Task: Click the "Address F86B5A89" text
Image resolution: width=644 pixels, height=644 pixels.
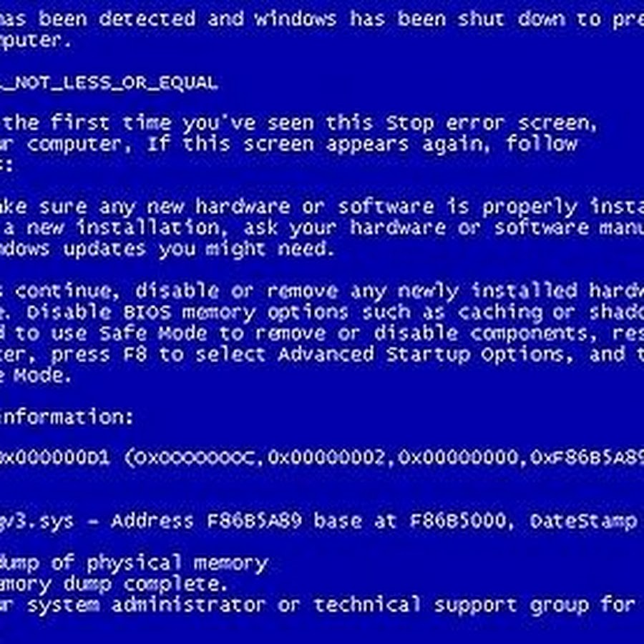Action: click(x=207, y=521)
